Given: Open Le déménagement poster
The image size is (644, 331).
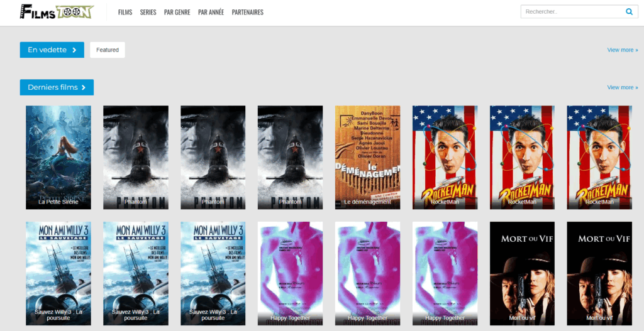Looking at the screenshot, I should [367, 158].
